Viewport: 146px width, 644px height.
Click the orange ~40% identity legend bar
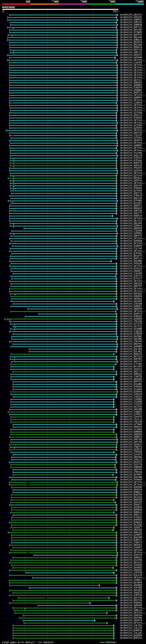(x=45, y=4)
